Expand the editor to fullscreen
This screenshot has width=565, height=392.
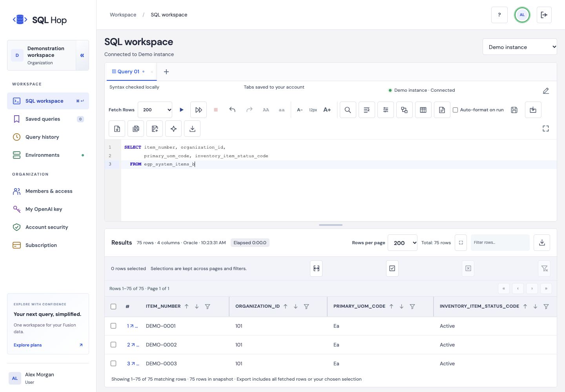pos(545,129)
